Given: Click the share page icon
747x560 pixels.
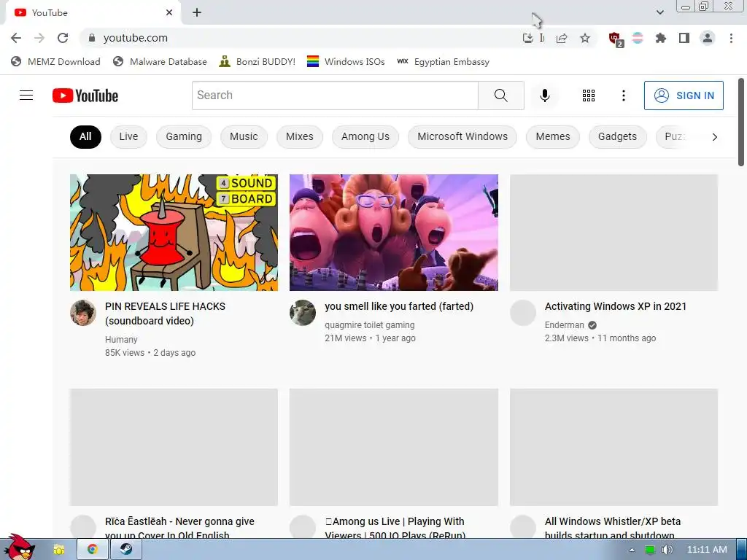Looking at the screenshot, I should click(562, 38).
